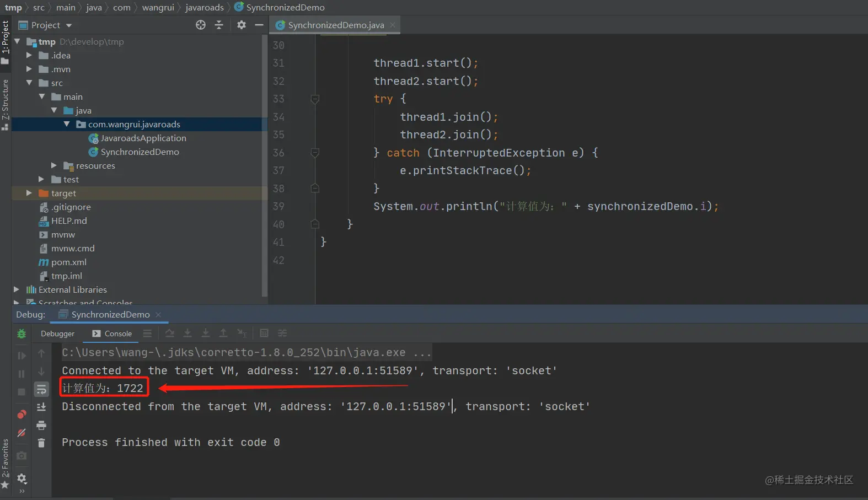
Task: Click the Stop process square icon
Action: pos(22,392)
